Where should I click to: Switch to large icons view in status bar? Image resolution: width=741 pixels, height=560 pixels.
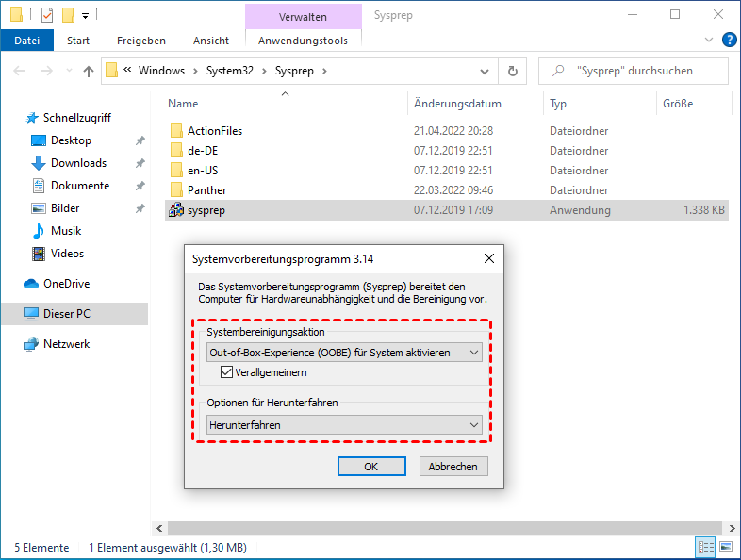tap(725, 548)
